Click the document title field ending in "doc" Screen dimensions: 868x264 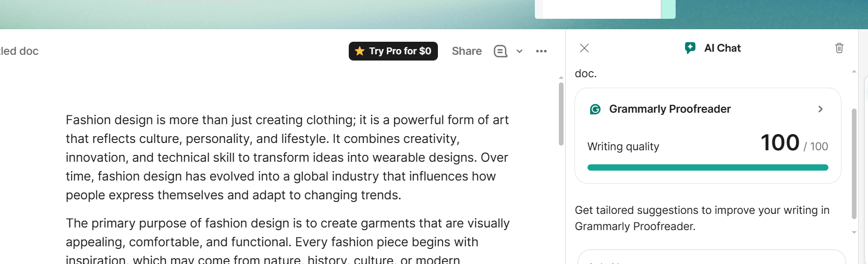click(20, 51)
